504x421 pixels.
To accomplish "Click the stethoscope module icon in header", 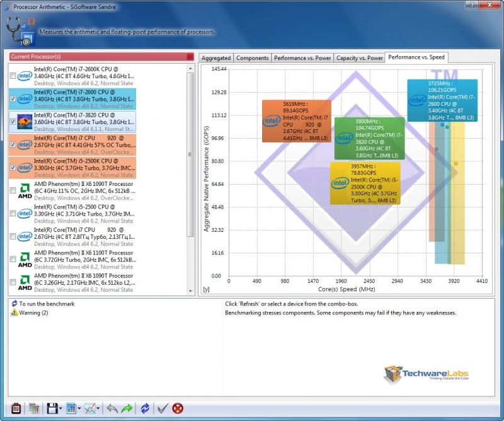I will [21, 32].
